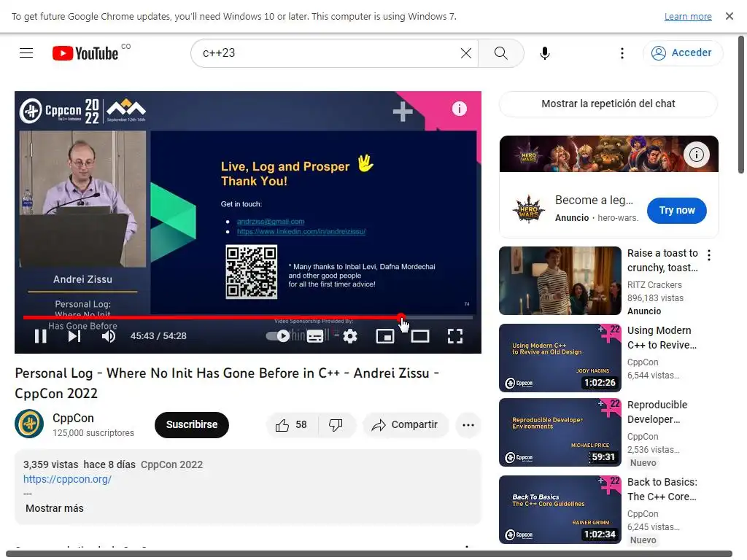Mute the video volume
747x560 pixels.
pos(108,336)
